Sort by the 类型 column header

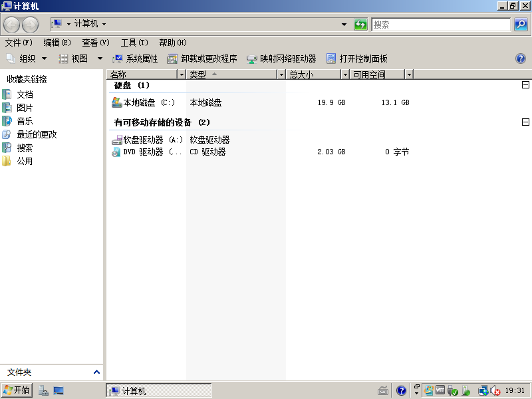231,74
